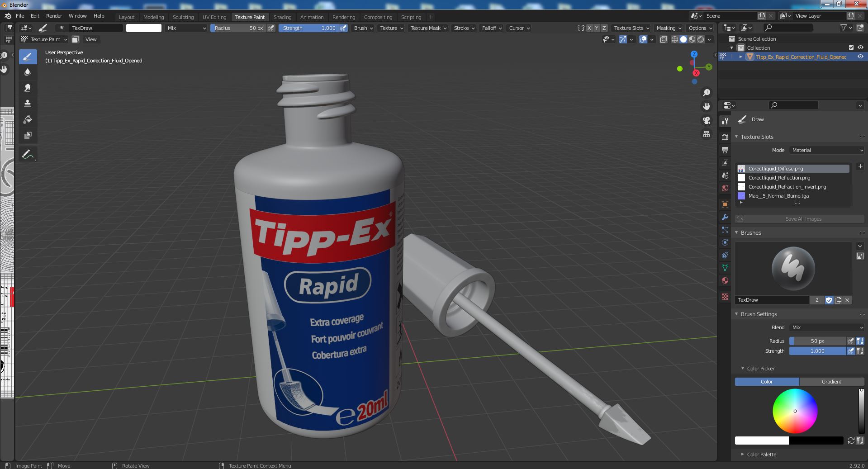The image size is (868, 469).
Task: Switch to the Gradient color tab
Action: [831, 382]
